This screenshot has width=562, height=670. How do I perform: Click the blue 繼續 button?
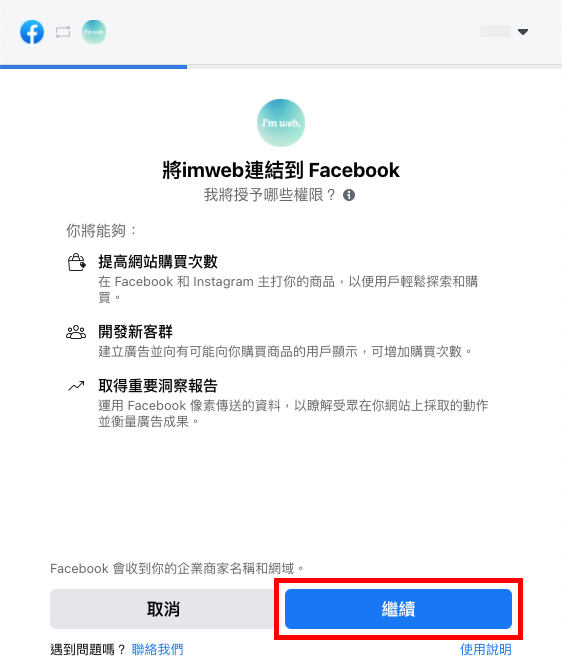(398, 609)
